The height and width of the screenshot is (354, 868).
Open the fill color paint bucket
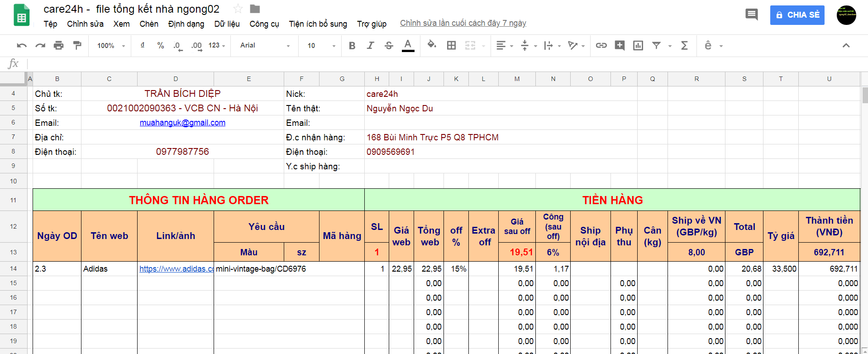(x=432, y=45)
